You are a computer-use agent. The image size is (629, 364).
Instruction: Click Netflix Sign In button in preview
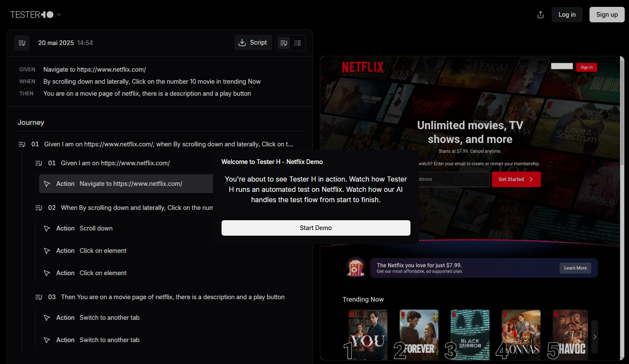point(586,67)
